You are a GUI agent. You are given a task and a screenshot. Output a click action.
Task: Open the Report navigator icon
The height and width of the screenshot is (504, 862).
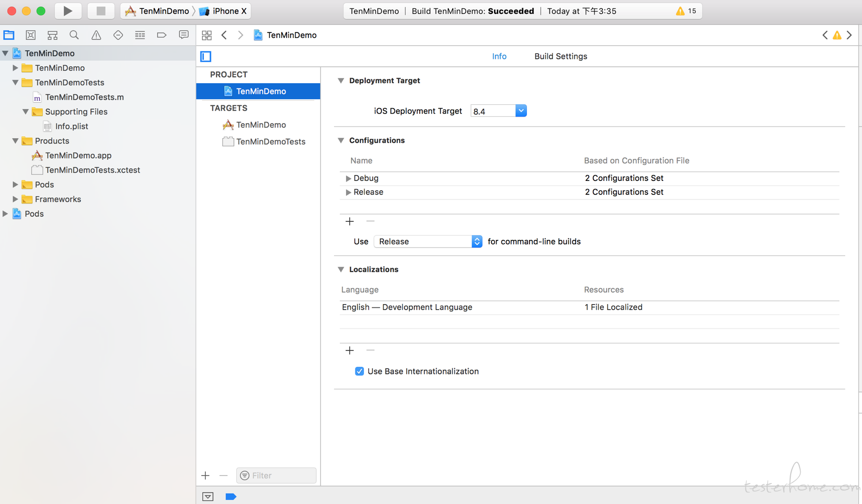183,35
